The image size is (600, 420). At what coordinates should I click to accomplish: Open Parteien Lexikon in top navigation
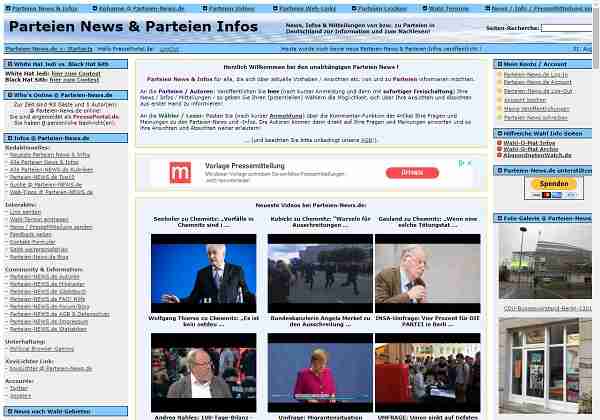click(x=382, y=8)
